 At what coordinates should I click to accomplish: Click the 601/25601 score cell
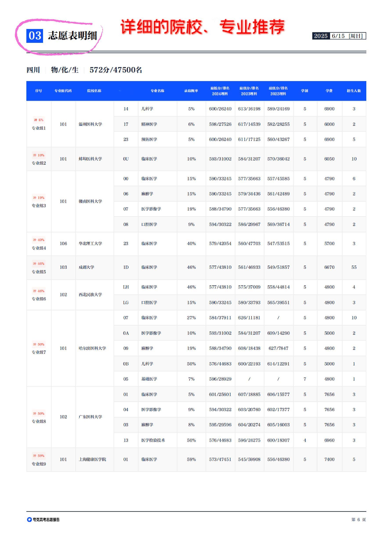pyautogui.click(x=220, y=395)
